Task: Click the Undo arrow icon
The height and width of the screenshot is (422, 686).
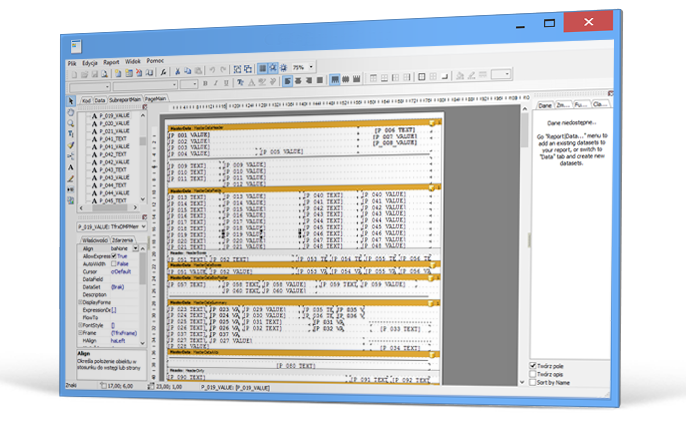Action: click(x=213, y=70)
